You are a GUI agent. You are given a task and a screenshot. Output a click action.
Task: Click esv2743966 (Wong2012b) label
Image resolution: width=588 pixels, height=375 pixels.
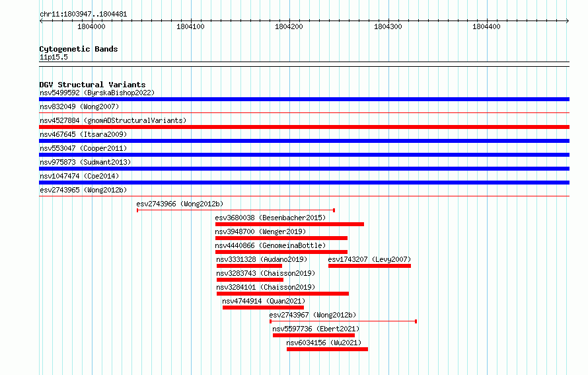click(180, 204)
